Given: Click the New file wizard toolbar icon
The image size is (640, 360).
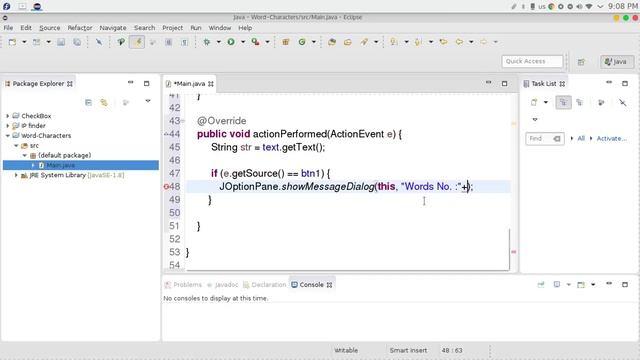Looking at the screenshot, I should pos(12,42).
